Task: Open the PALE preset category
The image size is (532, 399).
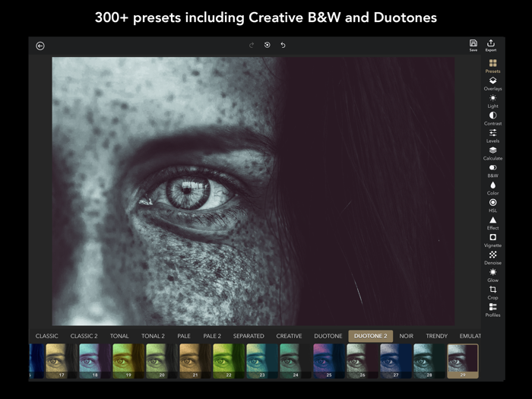Action: pos(184,336)
